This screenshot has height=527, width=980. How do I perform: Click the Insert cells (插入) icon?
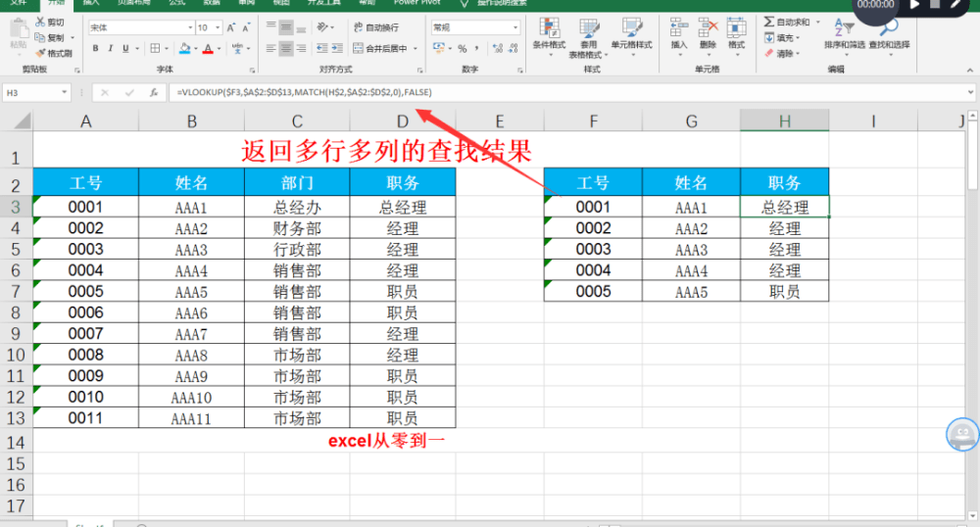(679, 28)
